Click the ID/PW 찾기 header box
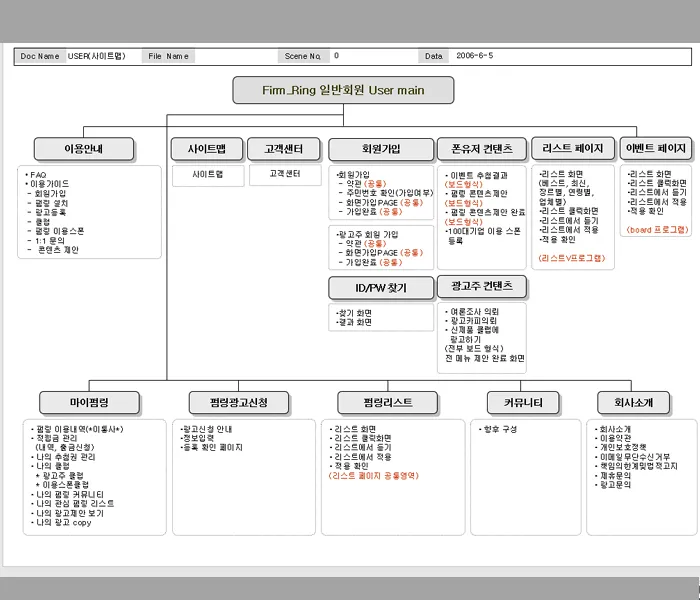Screen dimensions: 700x600 point(380,288)
